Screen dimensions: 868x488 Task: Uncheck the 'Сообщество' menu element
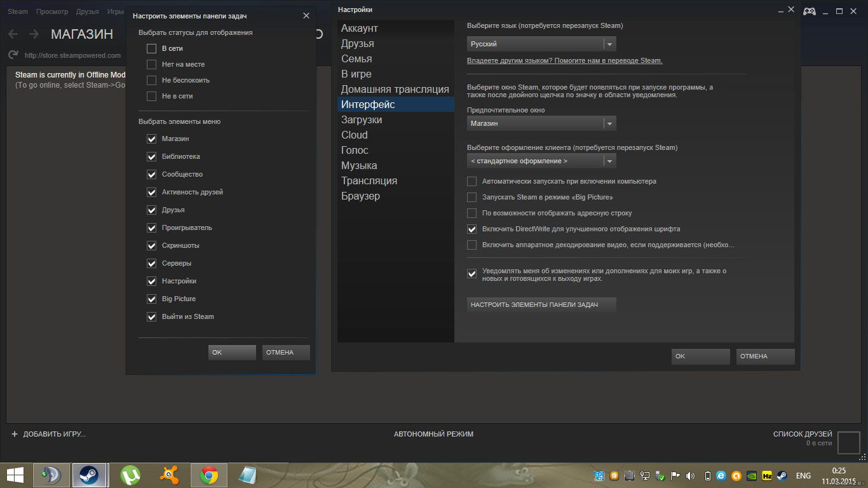[151, 174]
